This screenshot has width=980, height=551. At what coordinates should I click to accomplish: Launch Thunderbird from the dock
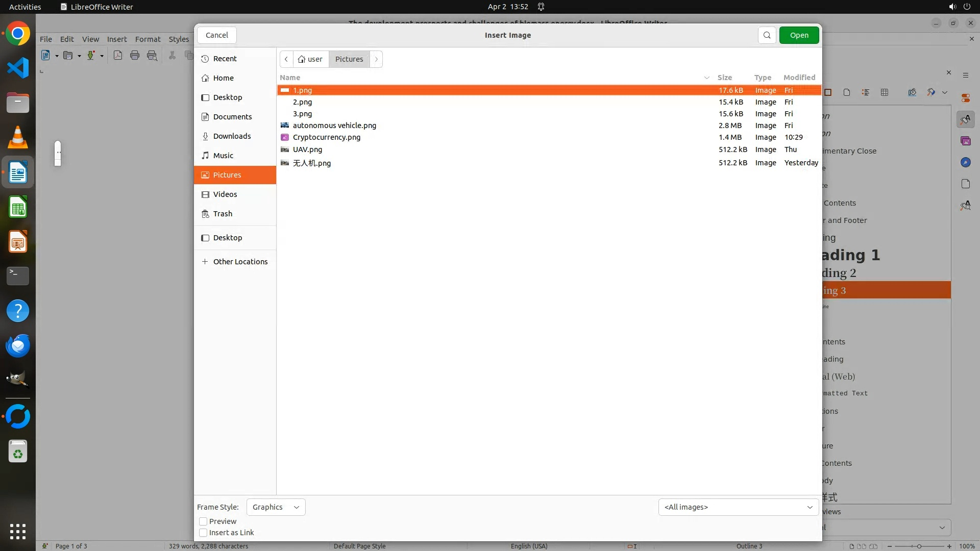click(18, 346)
